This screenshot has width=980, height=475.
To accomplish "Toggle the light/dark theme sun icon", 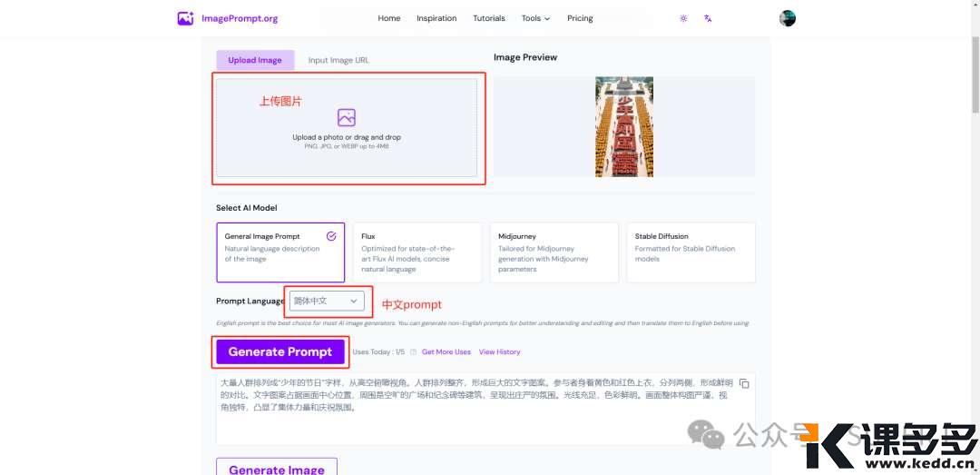I will pos(683,18).
